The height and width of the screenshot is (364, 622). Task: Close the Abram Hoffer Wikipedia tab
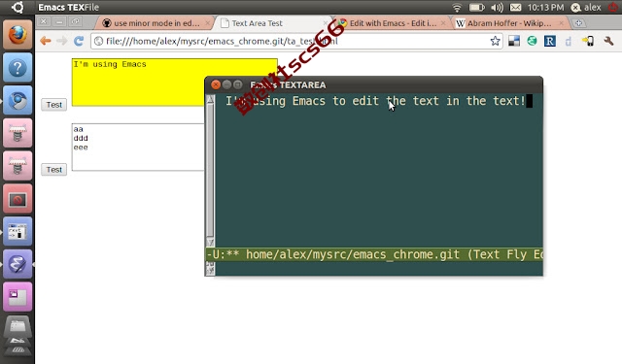coord(561,23)
